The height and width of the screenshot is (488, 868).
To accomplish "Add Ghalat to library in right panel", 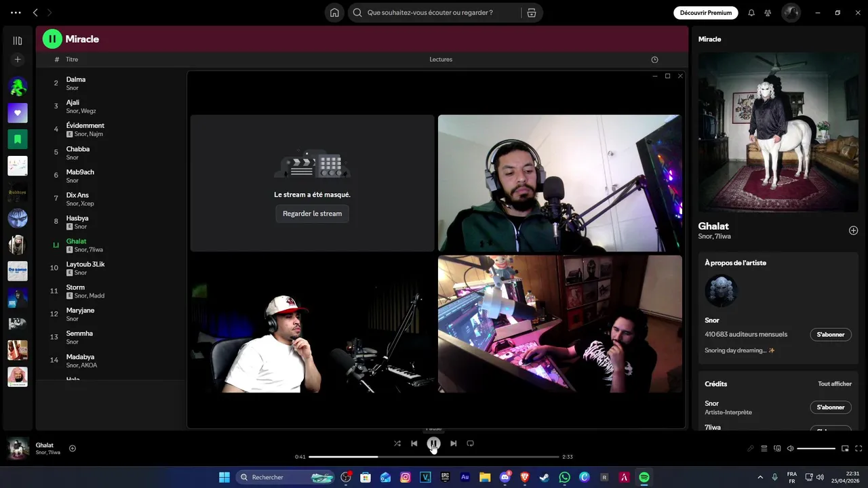I will click(853, 230).
